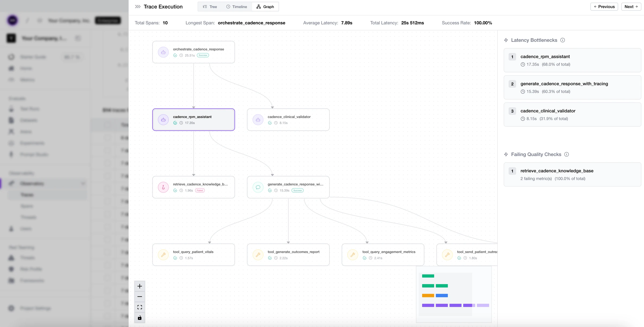Image resolution: width=644 pixels, height=327 pixels.
Task: Click the Longest Span value orchestrate_cadence_response
Action: pyautogui.click(x=251, y=23)
